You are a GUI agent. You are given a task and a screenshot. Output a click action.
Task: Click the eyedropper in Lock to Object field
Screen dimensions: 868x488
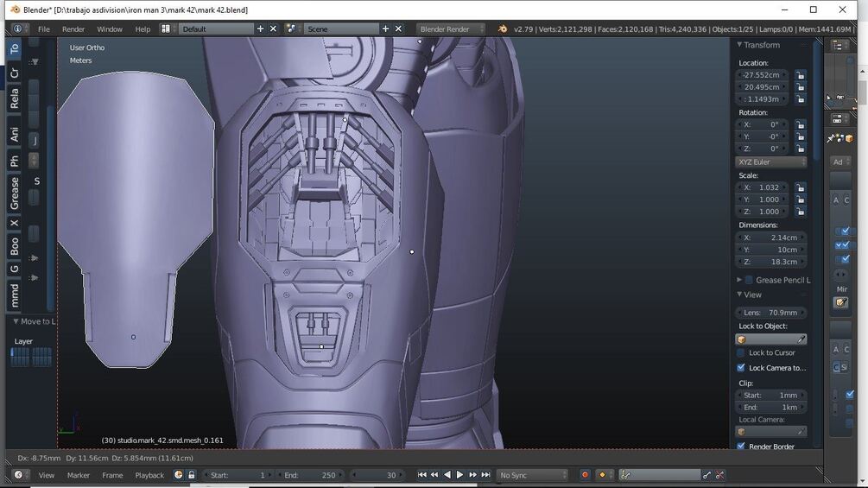801,339
